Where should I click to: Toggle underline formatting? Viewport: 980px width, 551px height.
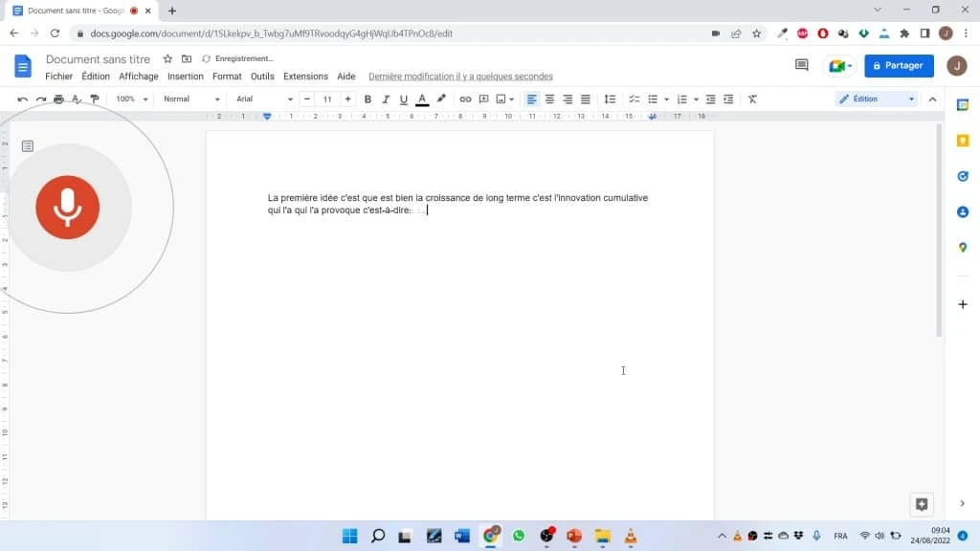point(404,99)
